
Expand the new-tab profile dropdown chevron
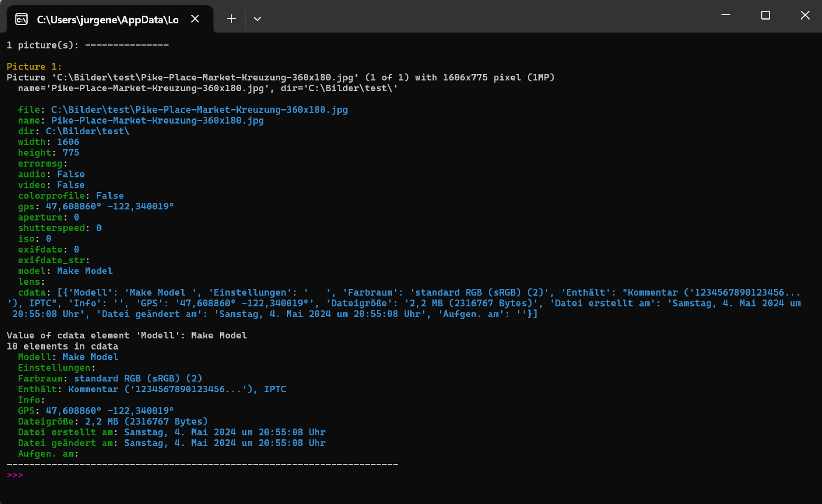(257, 19)
